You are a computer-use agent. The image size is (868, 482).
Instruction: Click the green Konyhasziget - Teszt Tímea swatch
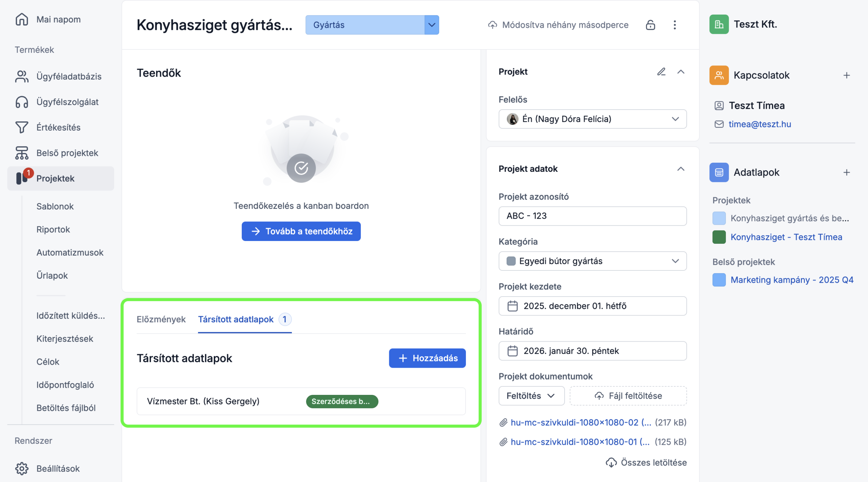pos(719,237)
